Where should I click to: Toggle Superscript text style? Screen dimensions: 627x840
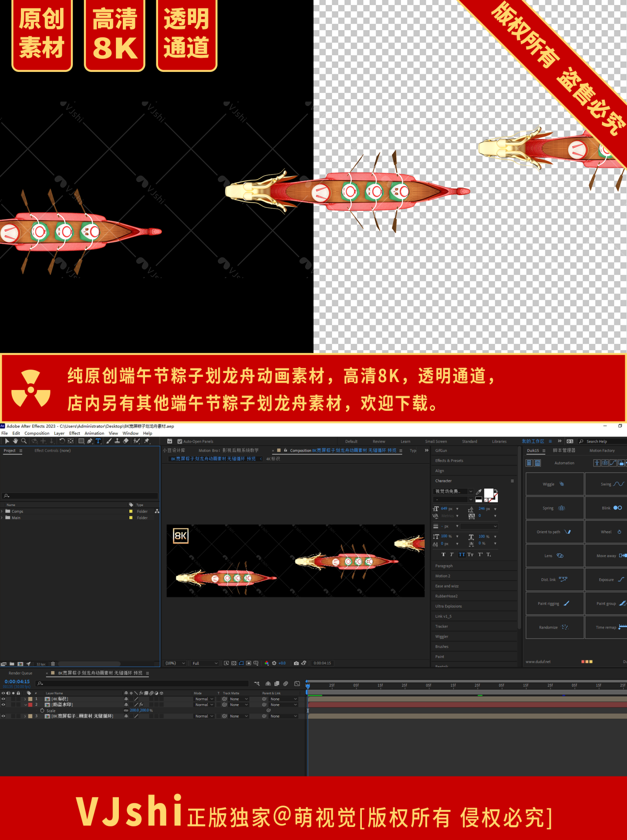[480, 555]
